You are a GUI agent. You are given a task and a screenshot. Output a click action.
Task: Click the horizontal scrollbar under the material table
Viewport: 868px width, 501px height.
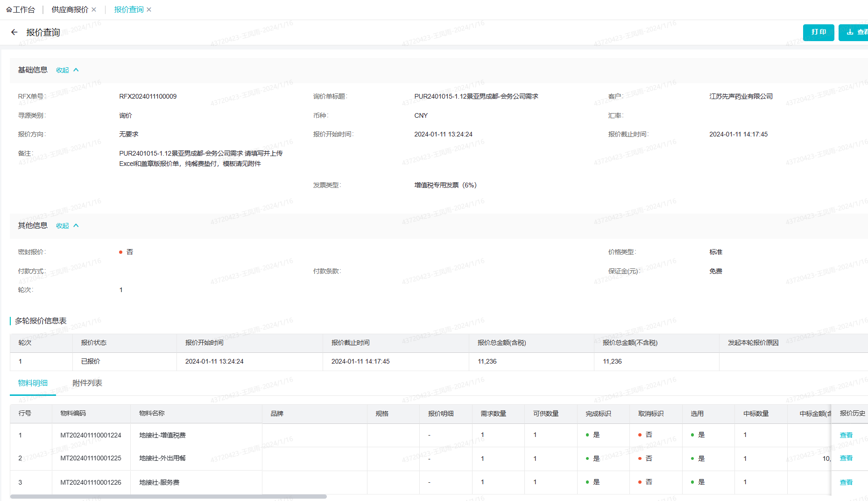(x=168, y=496)
